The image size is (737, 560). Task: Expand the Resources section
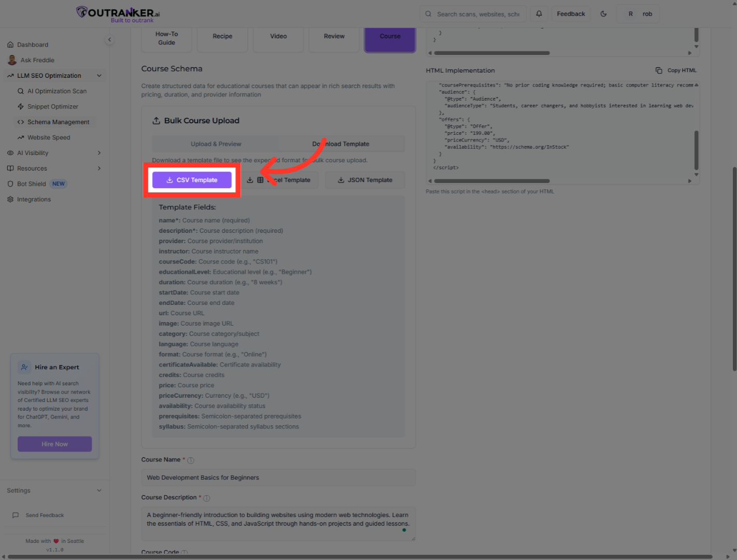click(x=99, y=168)
